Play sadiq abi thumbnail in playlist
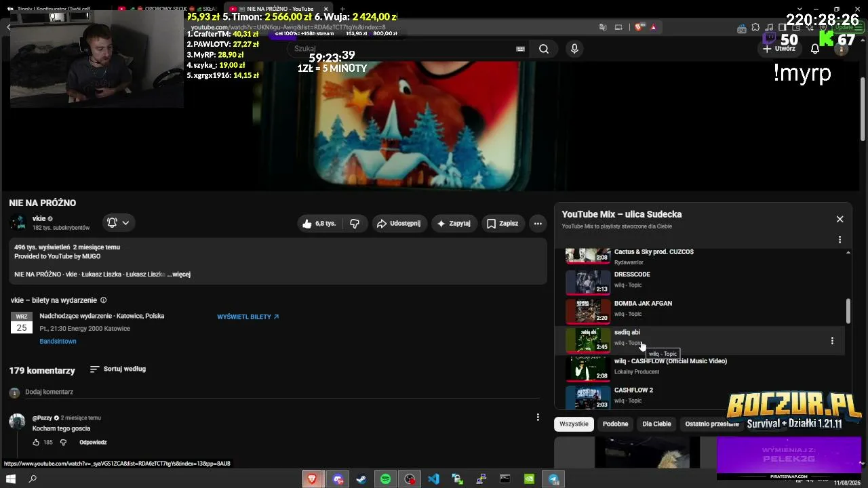 (588, 340)
